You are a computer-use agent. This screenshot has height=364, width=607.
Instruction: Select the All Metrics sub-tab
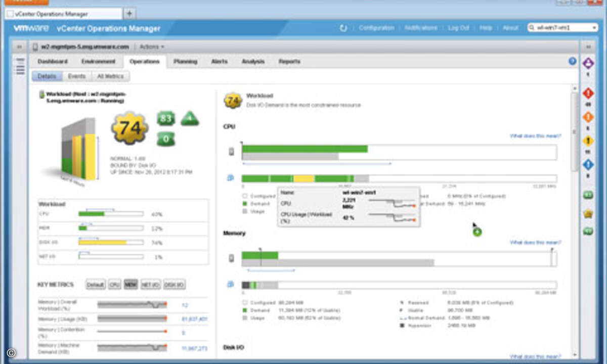point(111,76)
